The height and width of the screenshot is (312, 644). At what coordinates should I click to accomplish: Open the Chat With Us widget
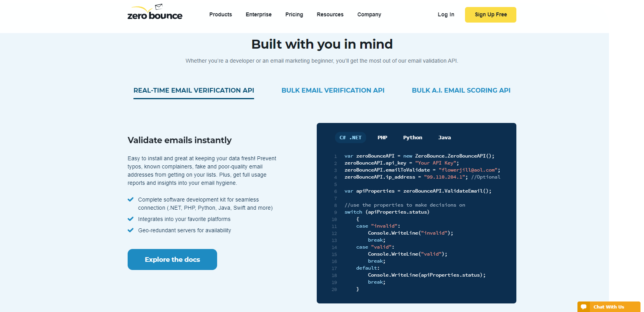coord(609,307)
